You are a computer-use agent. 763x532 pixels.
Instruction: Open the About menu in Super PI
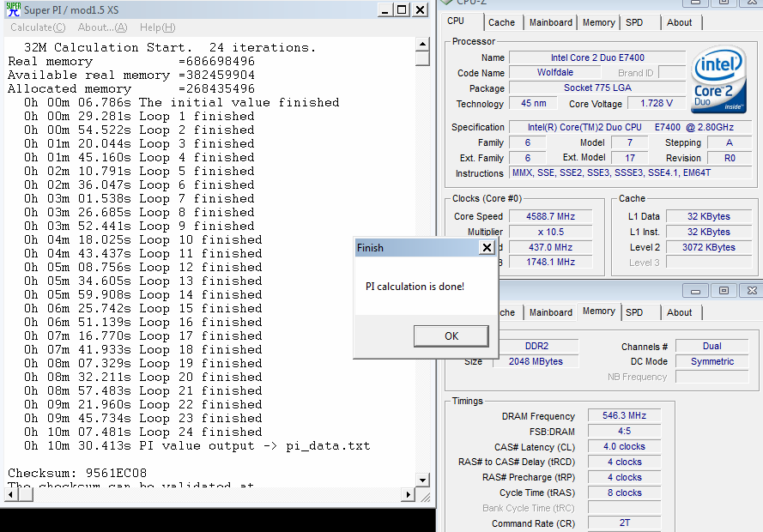point(102,27)
